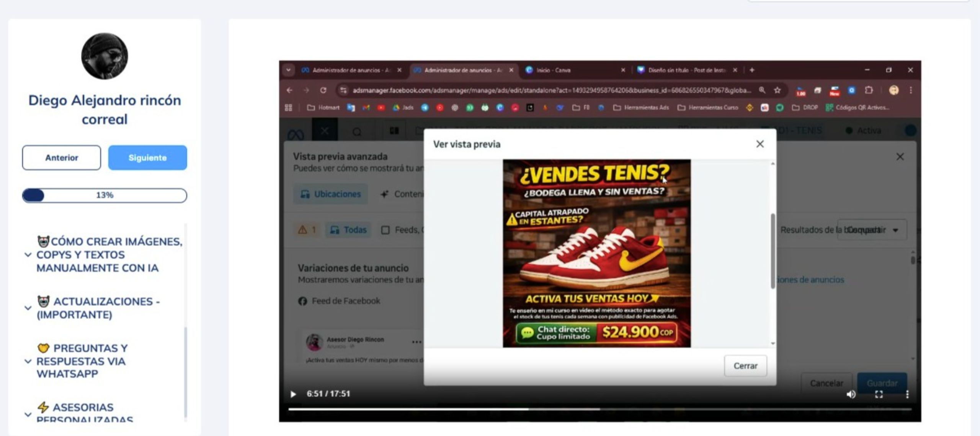Click the site information icon

[343, 90]
